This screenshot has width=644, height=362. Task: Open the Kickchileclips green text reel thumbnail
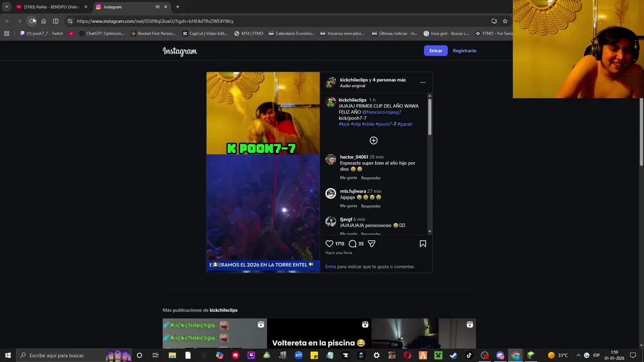(214, 334)
